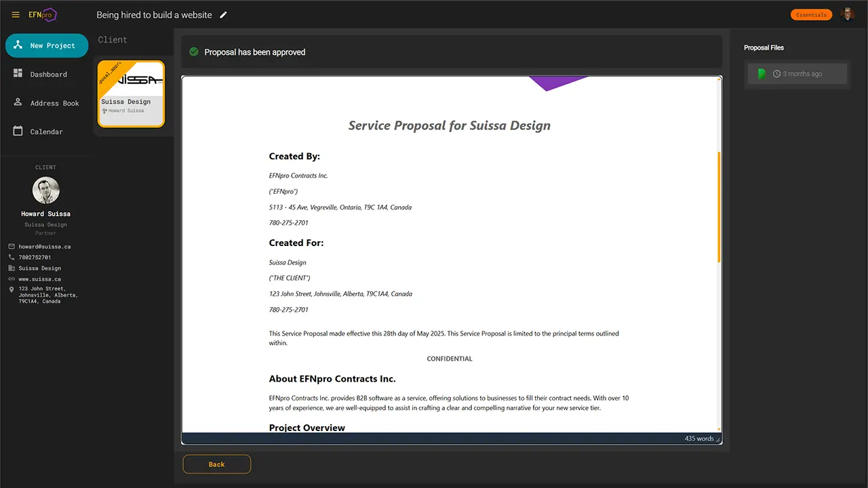Screen dimensions: 868x488
Task: Start a New Project
Action: tap(47, 45)
